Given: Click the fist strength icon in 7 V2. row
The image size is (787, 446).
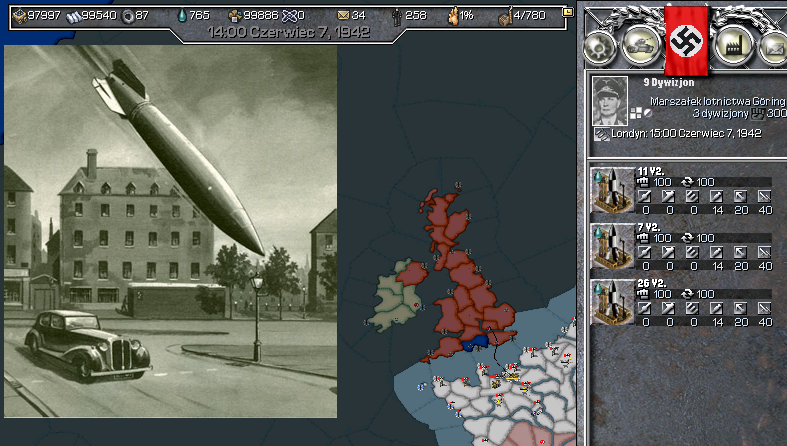Looking at the screenshot, I should [643, 238].
